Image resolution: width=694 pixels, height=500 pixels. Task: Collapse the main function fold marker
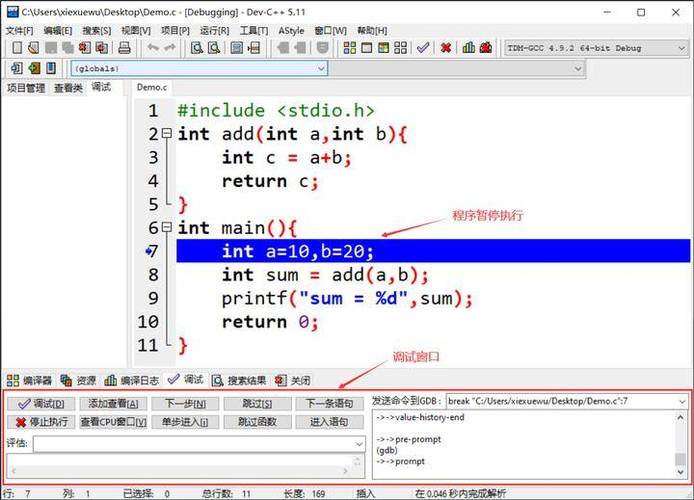click(x=167, y=229)
